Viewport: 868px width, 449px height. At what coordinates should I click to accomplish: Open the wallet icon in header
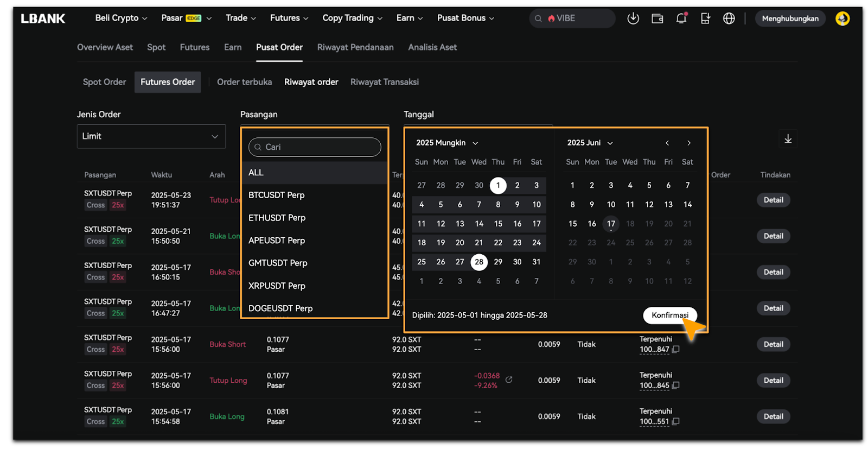(x=657, y=18)
